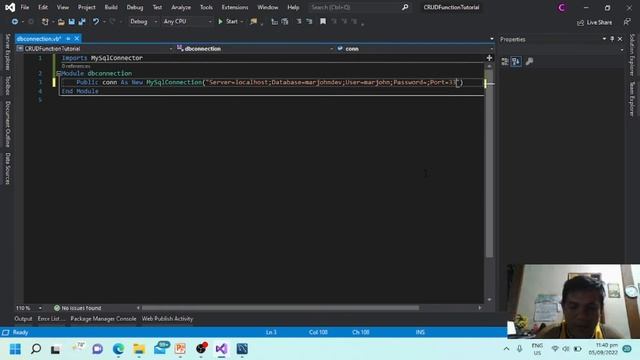Show the Error List panel tab
The height and width of the screenshot is (360, 640).
coord(51,319)
